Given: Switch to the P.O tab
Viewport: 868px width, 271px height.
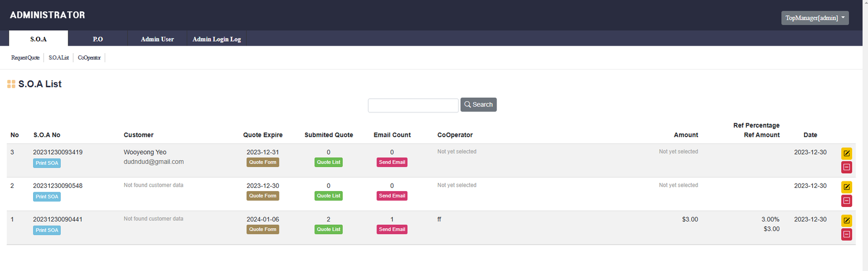Looking at the screenshot, I should [98, 39].
